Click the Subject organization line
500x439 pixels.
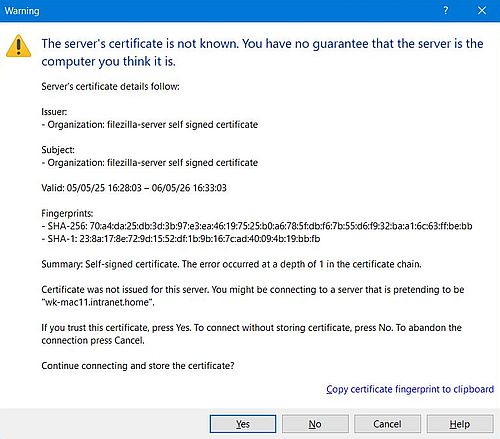[x=150, y=163]
